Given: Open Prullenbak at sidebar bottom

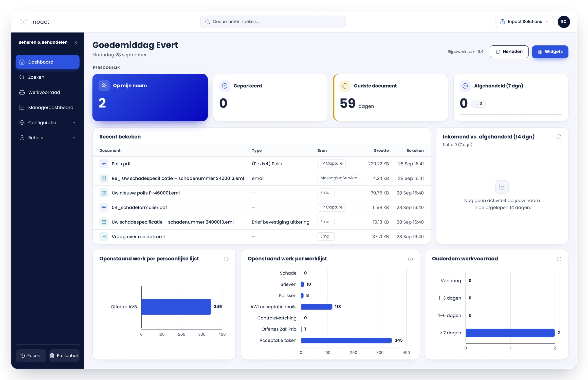Looking at the screenshot, I should click(64, 356).
